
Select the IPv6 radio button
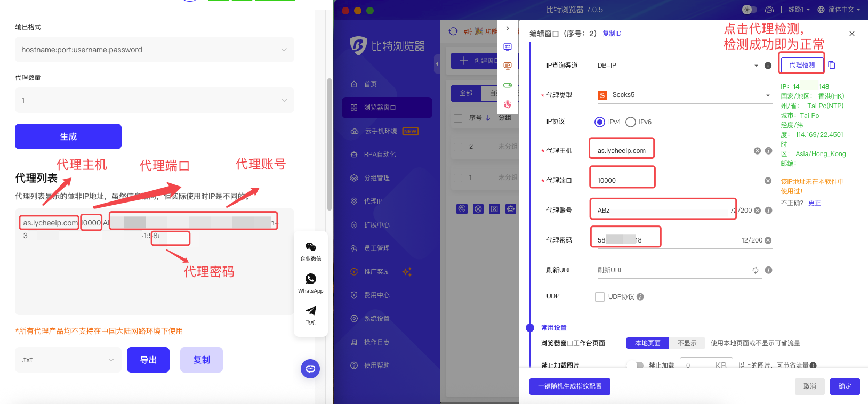tap(631, 122)
